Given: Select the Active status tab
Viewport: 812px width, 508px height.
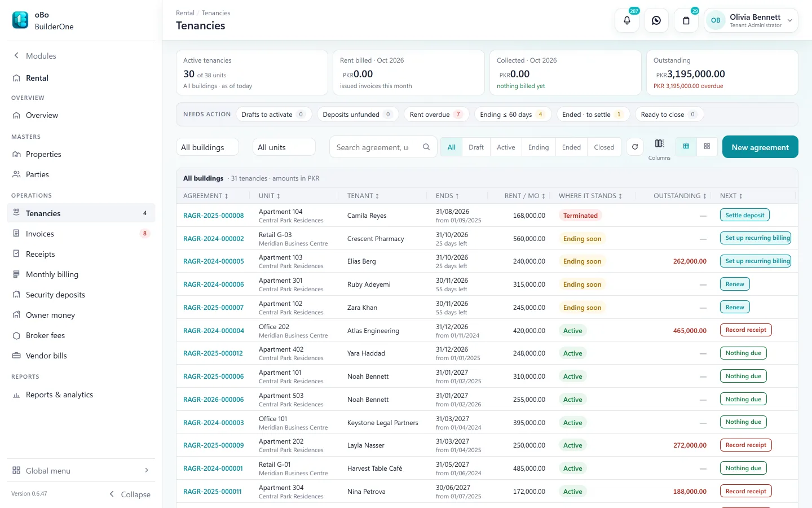Looking at the screenshot, I should coord(506,147).
